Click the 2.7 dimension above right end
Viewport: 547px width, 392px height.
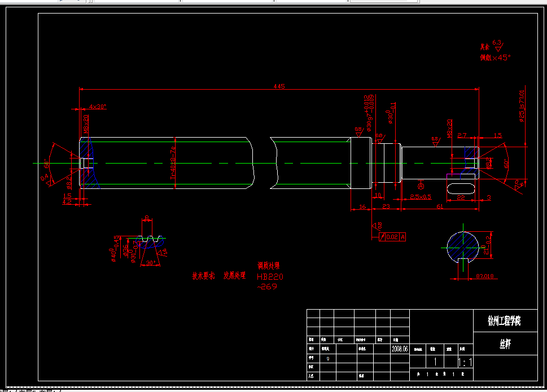click(x=462, y=135)
